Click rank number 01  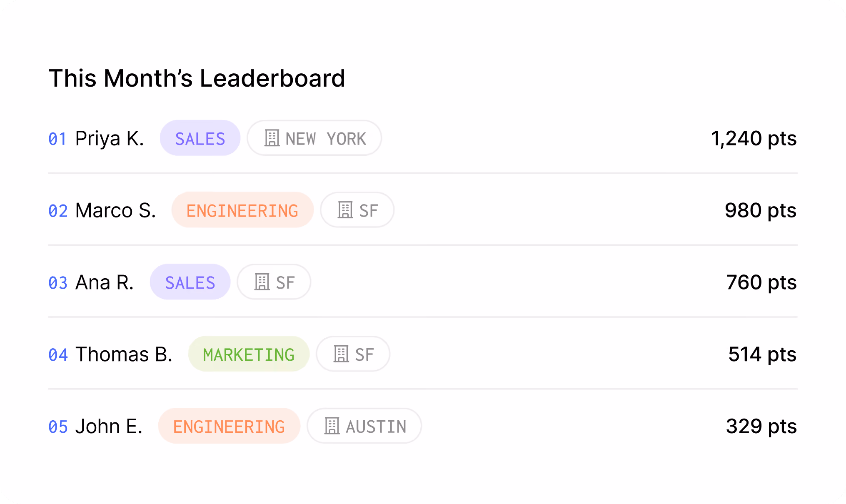pyautogui.click(x=57, y=139)
